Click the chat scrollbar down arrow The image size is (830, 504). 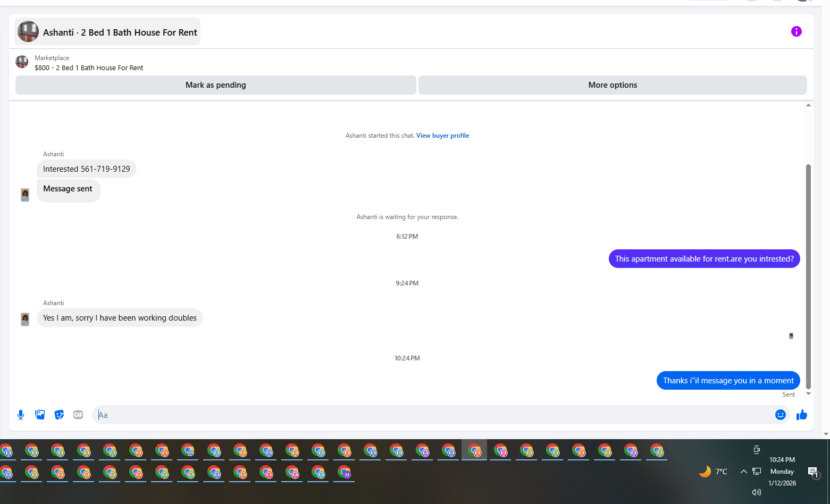point(808,394)
